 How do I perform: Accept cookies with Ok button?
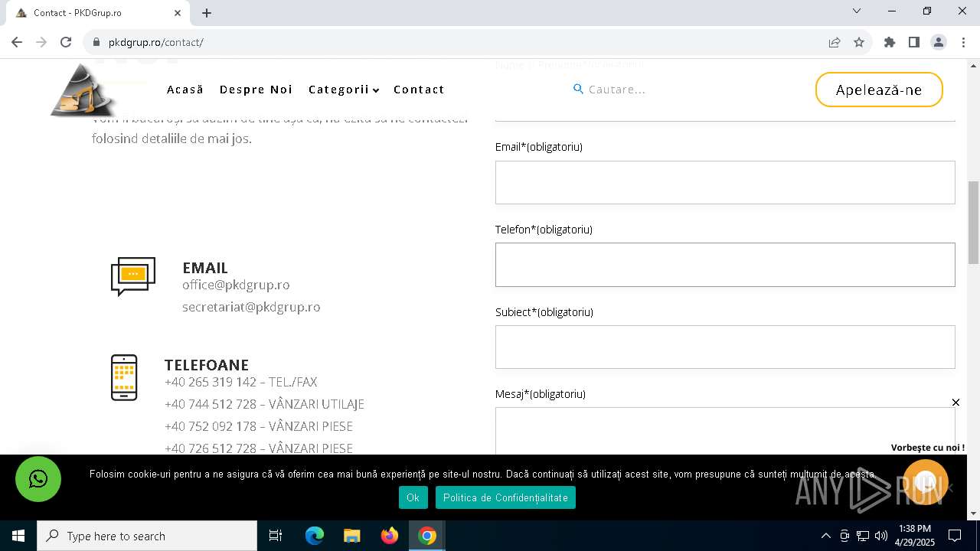[413, 497]
